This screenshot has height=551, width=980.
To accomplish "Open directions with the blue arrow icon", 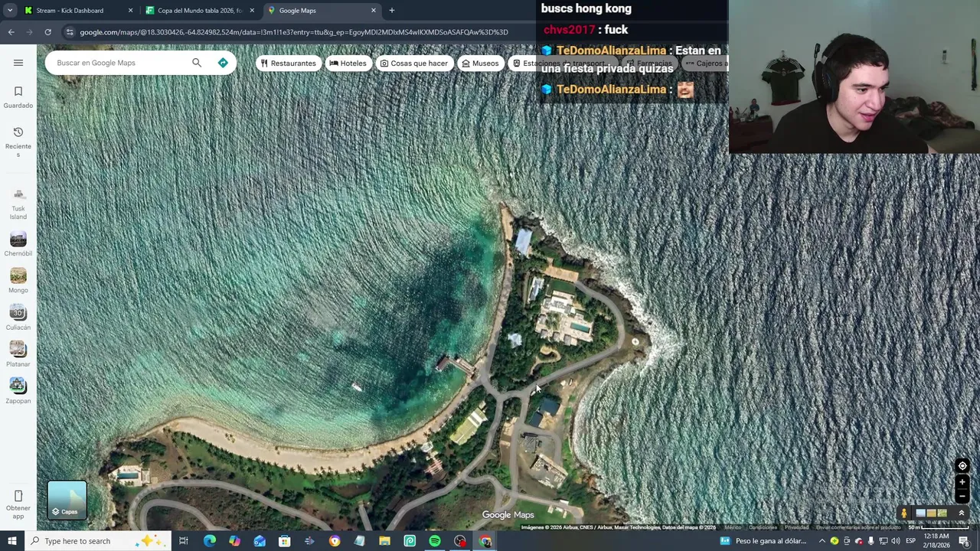I will pyautogui.click(x=223, y=63).
